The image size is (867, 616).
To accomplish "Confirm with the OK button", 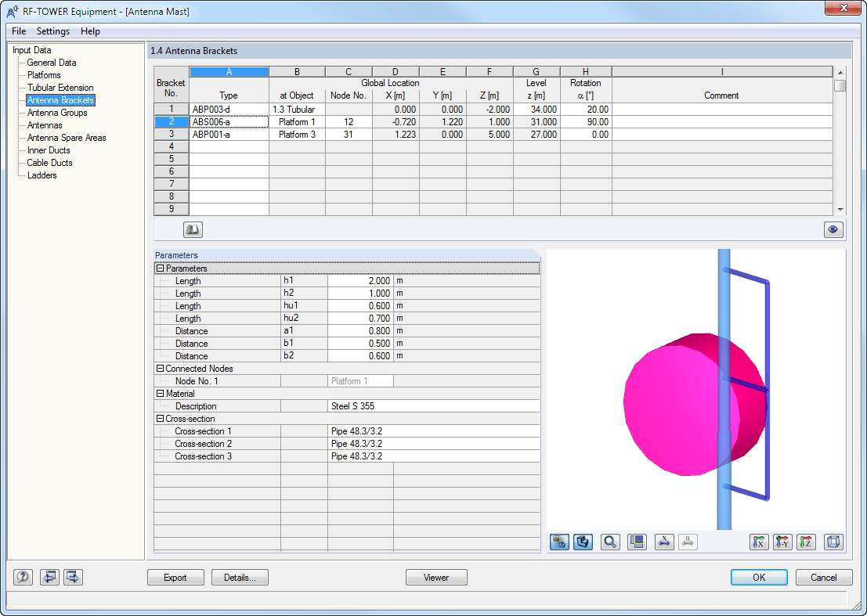I will 759,578.
